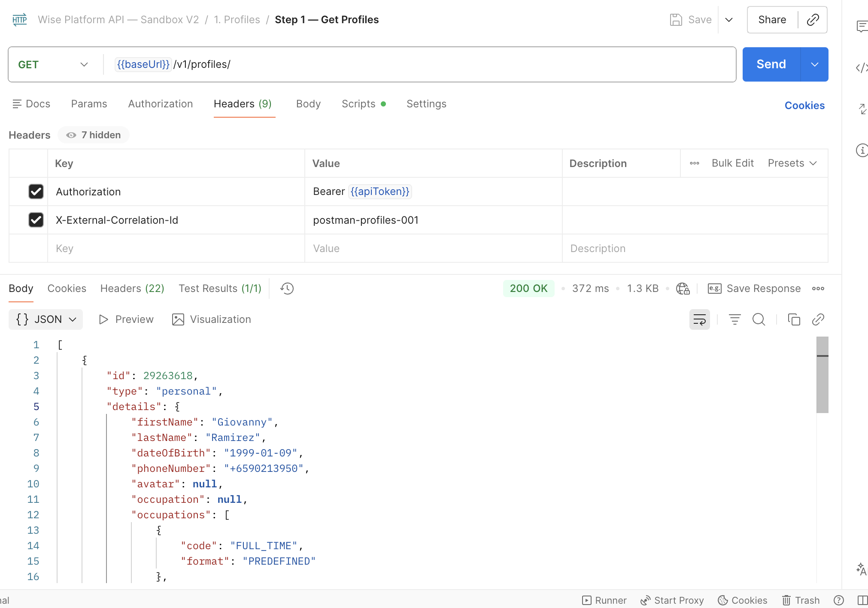This screenshot has height=608, width=868.
Task: Click the network globe lock icon
Action: [683, 289]
